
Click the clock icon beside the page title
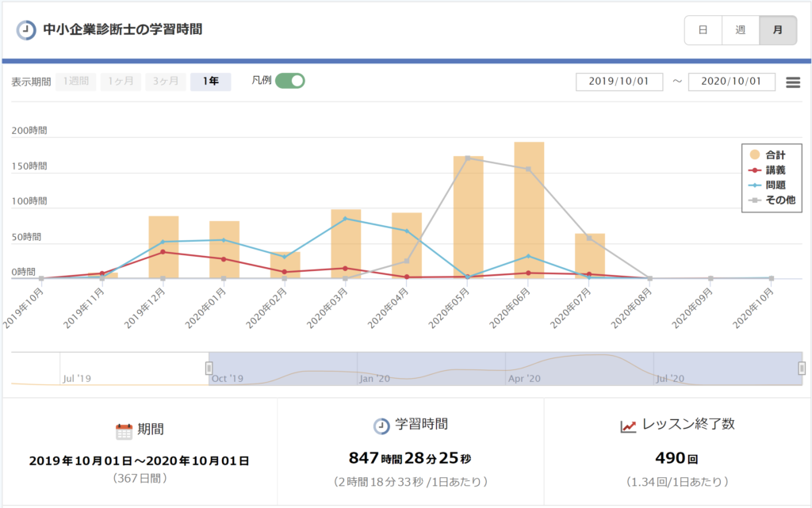(26, 29)
